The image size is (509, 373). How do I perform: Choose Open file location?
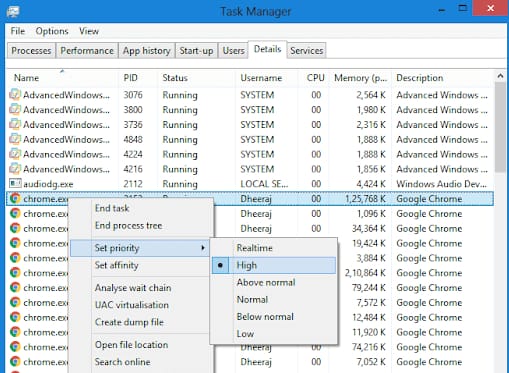pyautogui.click(x=140, y=345)
